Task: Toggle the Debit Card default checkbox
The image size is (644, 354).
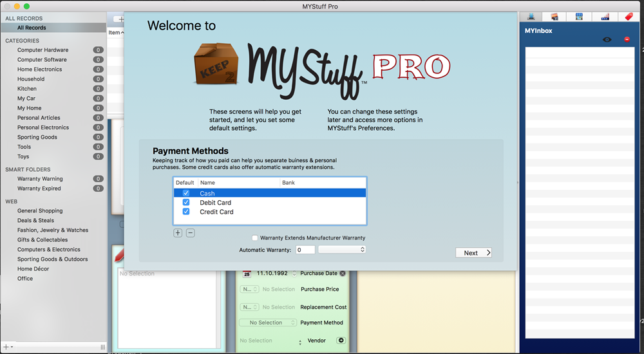Action: [x=186, y=203]
